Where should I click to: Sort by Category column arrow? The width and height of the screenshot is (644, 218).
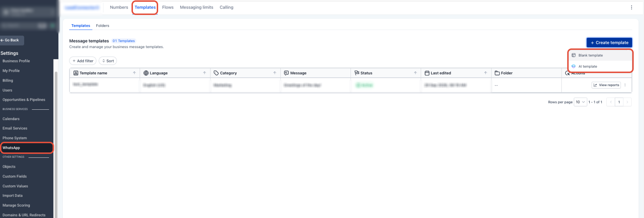pyautogui.click(x=275, y=73)
